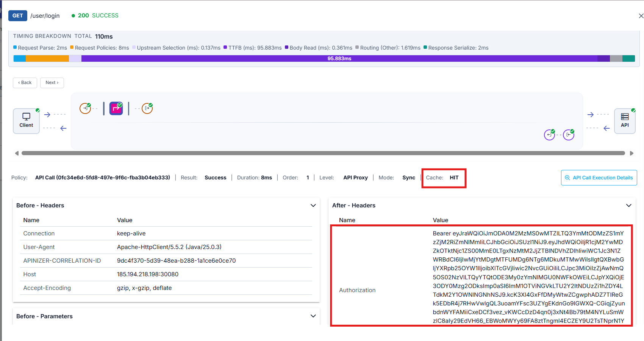Click the teal Response Serialize bar segment
This screenshot has height=341, width=644.
[x=628, y=58]
